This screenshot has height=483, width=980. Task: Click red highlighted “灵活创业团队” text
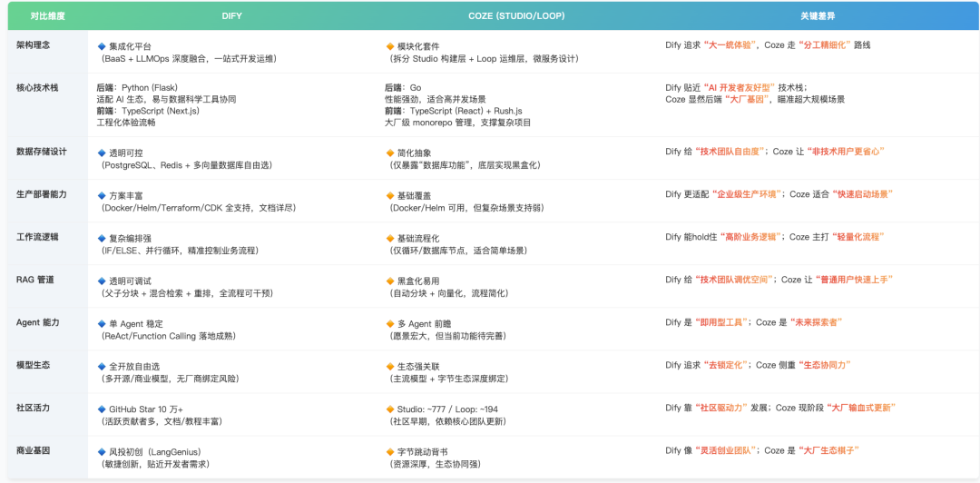[x=726, y=450]
